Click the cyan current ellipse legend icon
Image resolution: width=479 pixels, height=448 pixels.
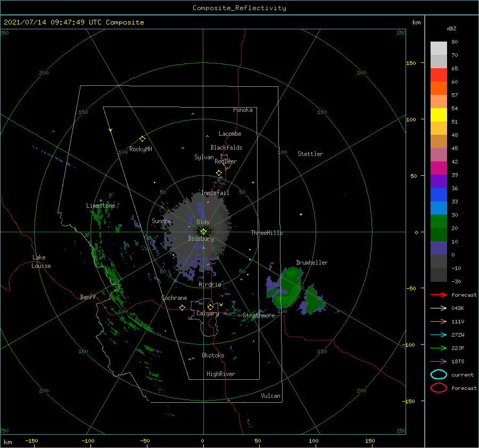tap(439, 374)
